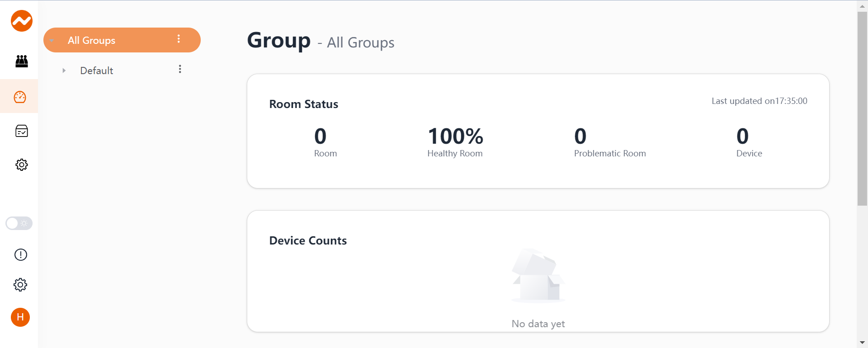
Task: Toggle the light/dark theme switch
Action: [19, 223]
